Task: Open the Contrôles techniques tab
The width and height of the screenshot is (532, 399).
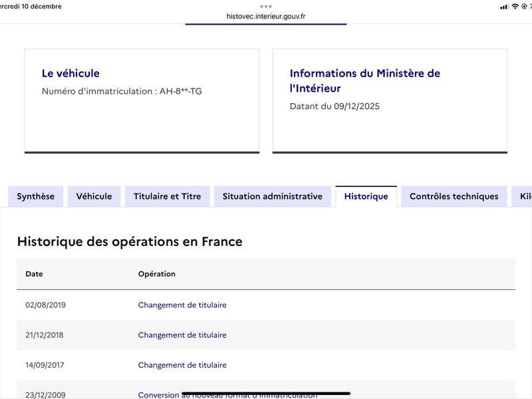Action: 454,196
